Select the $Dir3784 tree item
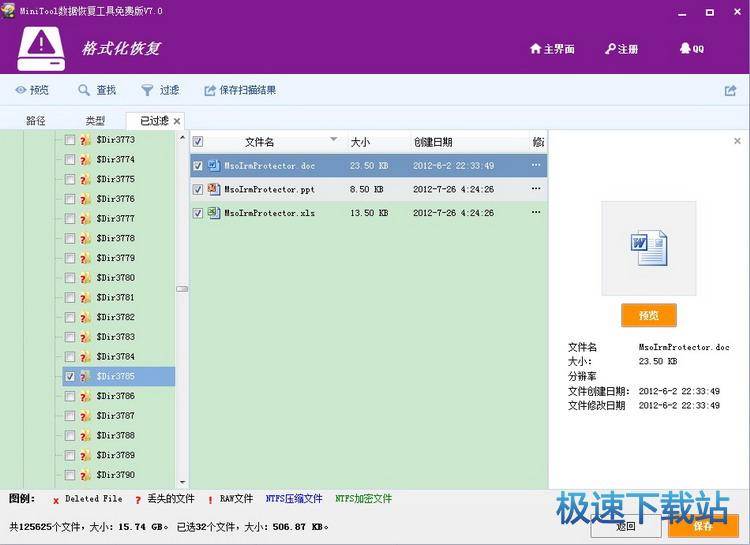 115,356
